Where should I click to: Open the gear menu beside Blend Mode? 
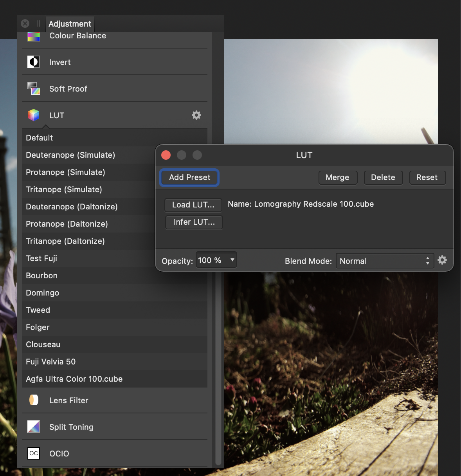pos(442,260)
